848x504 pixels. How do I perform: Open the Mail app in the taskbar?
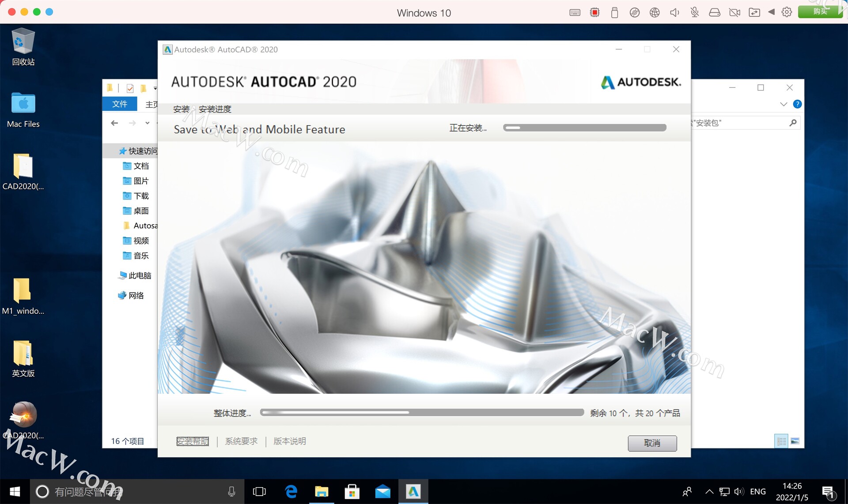(x=382, y=491)
